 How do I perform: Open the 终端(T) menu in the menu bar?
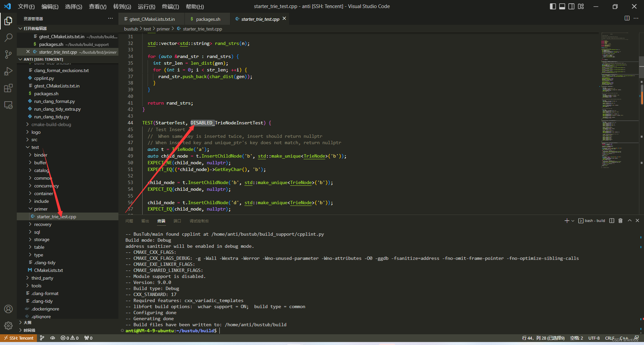[x=170, y=6]
